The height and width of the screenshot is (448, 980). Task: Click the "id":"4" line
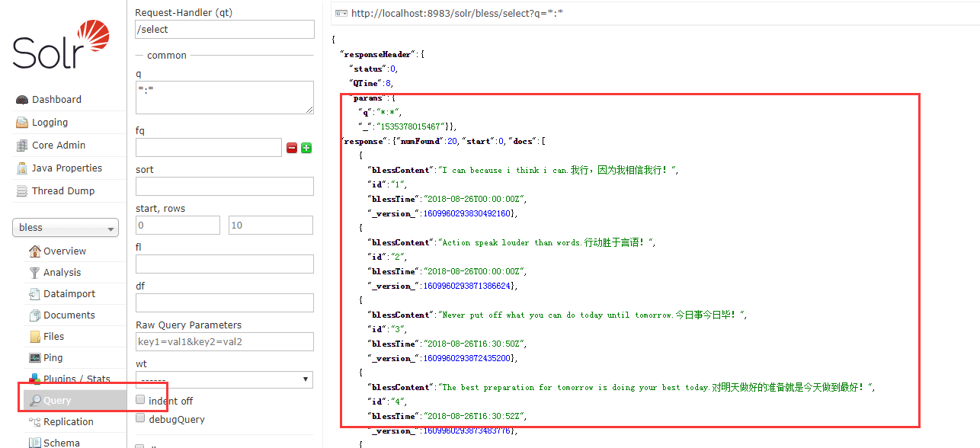[387, 402]
